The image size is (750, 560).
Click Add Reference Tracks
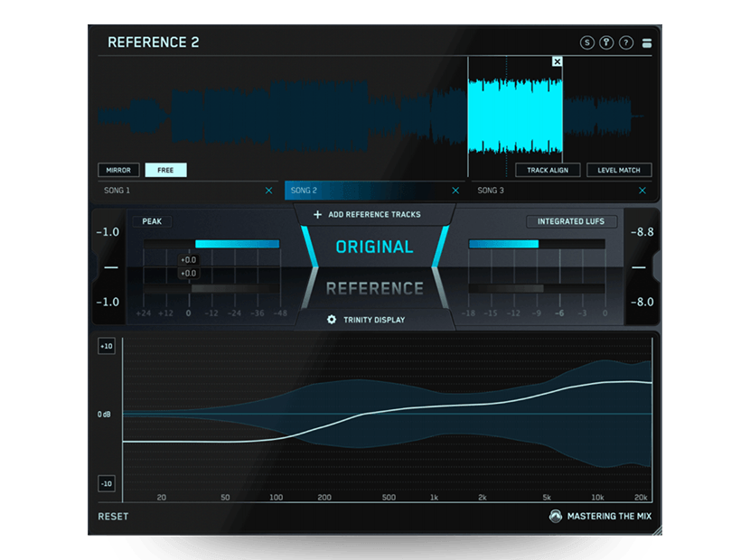pos(374,215)
